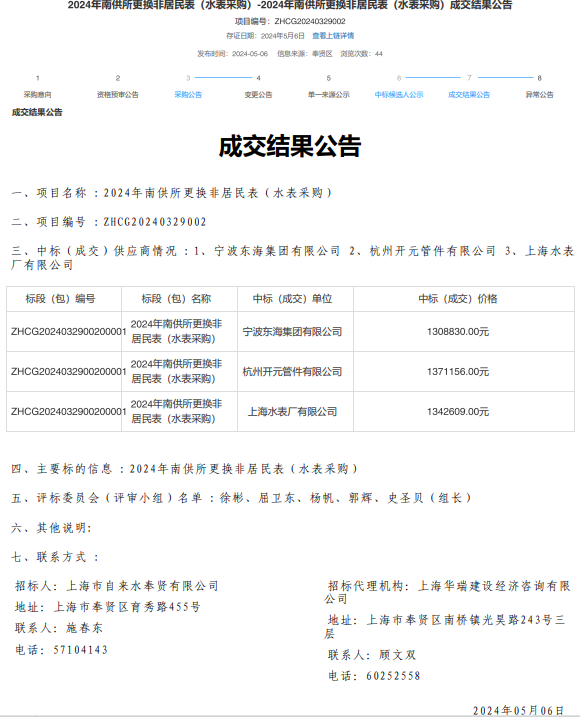The height and width of the screenshot is (717, 580).
Task: Click the 存证日期 2024年5月6日 text
Action: [265, 36]
